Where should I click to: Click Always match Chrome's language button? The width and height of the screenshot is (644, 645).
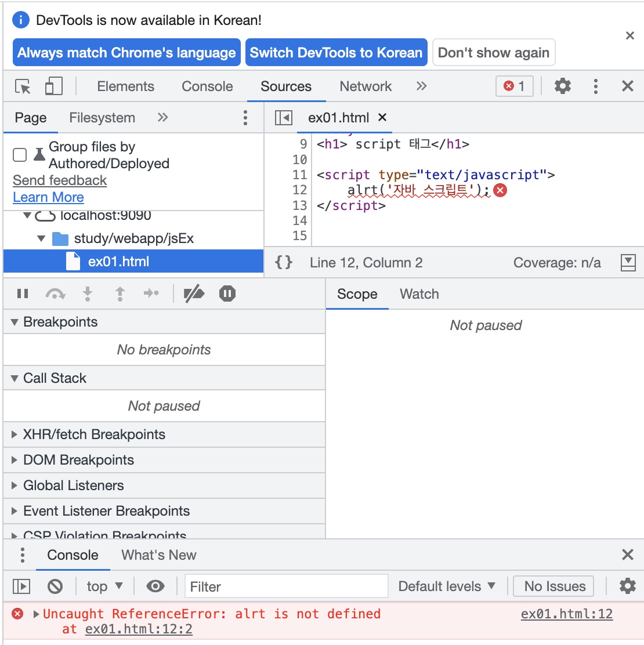pos(126,52)
